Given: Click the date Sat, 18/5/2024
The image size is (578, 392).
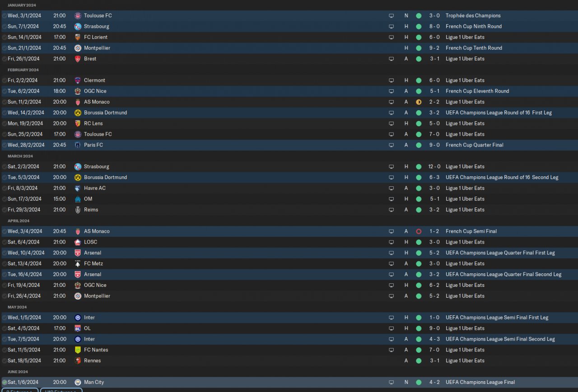Looking at the screenshot, I should click(24, 361).
